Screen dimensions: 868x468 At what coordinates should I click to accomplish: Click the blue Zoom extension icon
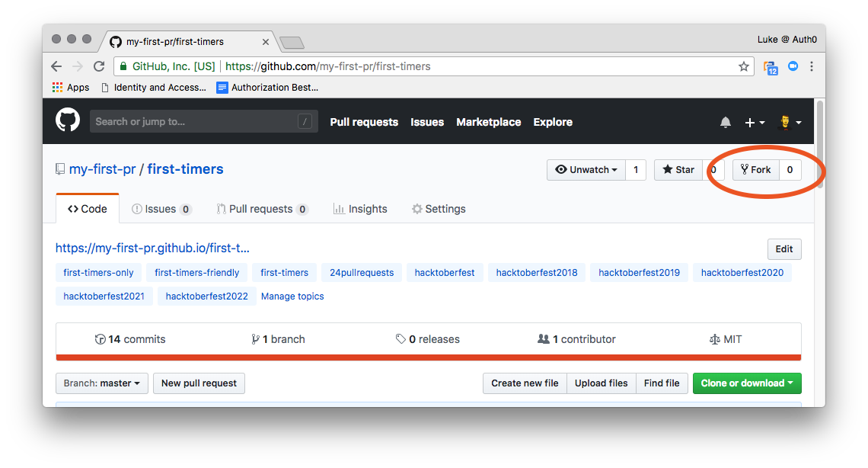[x=793, y=66]
